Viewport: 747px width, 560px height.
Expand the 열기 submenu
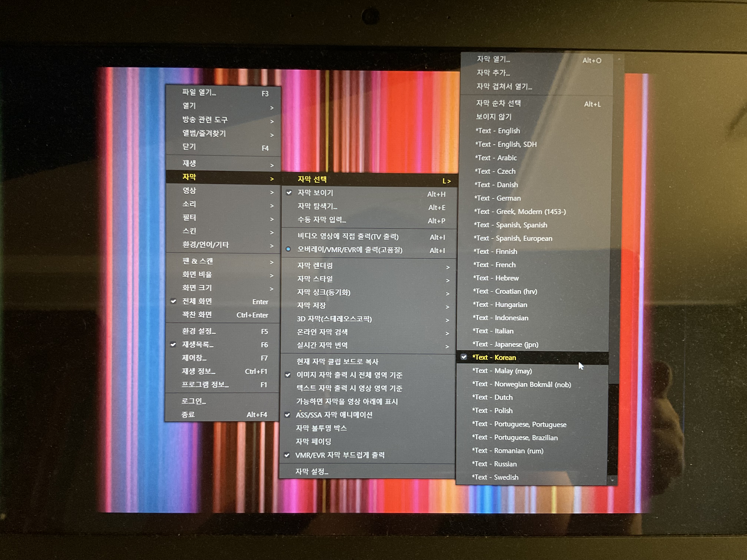click(224, 106)
